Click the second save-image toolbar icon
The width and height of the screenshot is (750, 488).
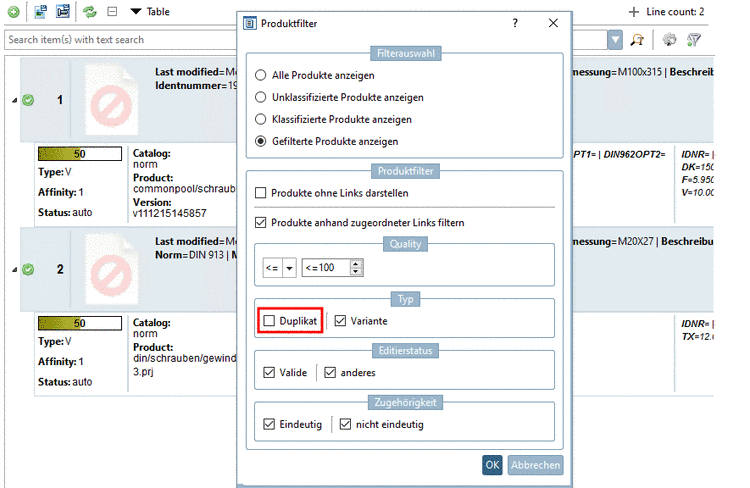point(63,12)
